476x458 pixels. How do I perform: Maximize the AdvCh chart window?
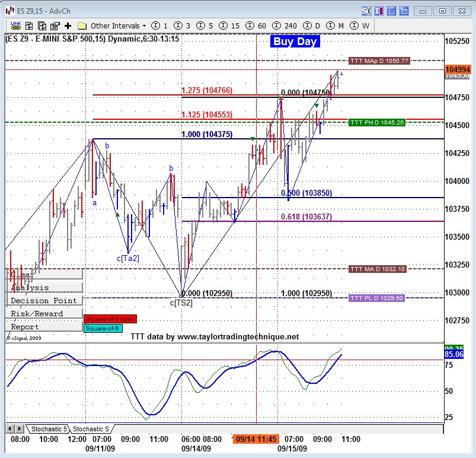pyautogui.click(x=443, y=11)
